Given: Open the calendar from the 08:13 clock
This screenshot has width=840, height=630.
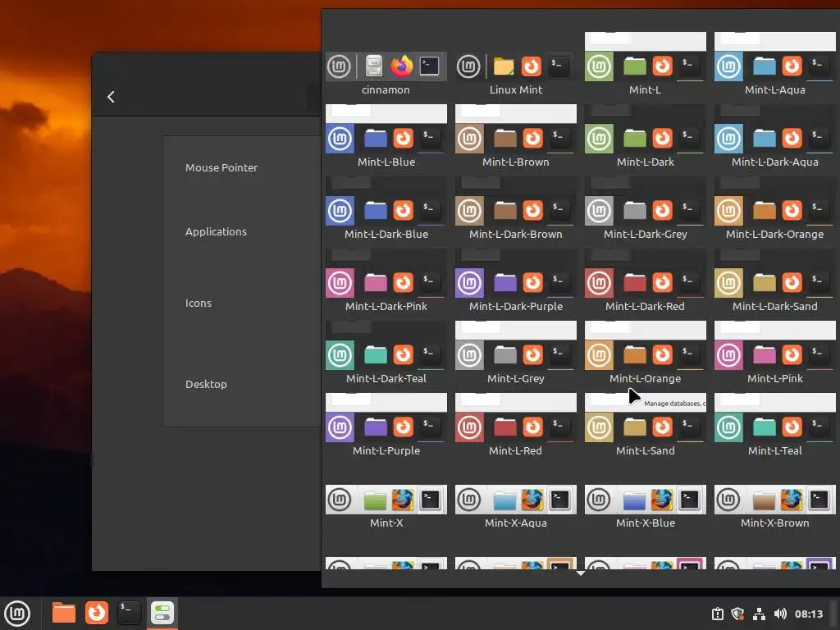Looking at the screenshot, I should [808, 614].
